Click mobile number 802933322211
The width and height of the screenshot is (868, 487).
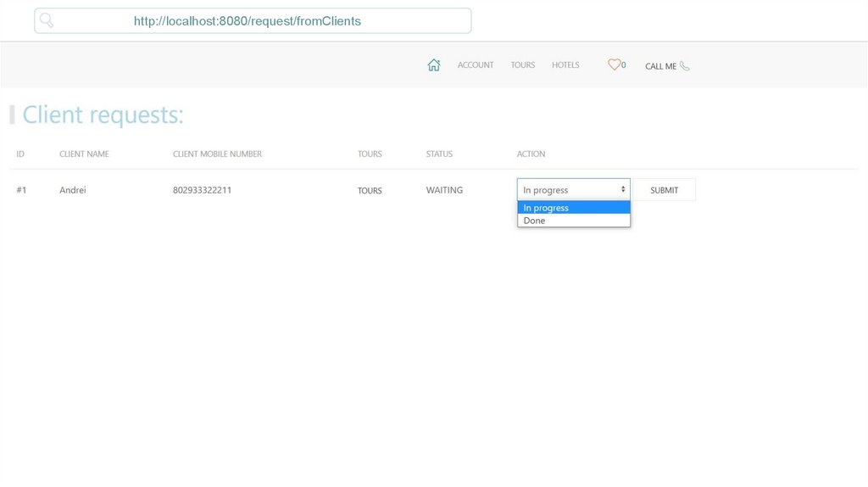pos(202,190)
